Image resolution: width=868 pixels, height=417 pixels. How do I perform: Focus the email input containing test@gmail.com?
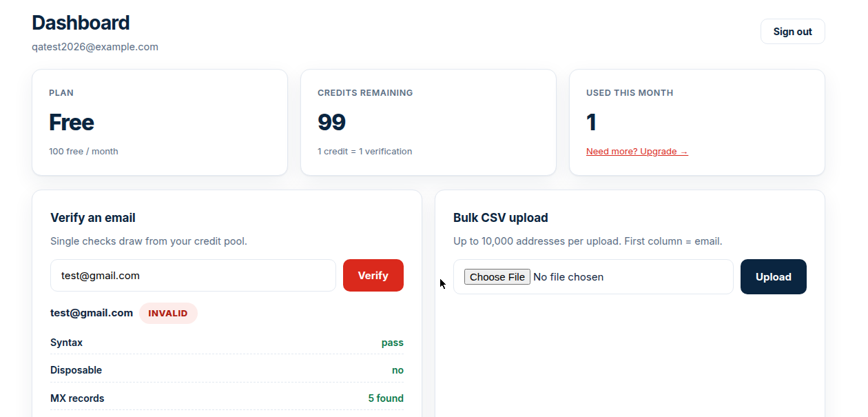click(x=193, y=276)
